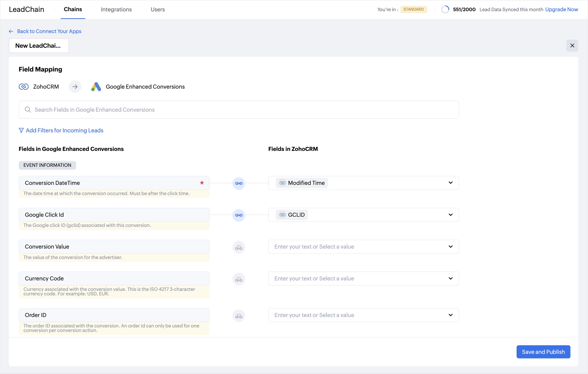Click the arrow icon between apps
This screenshot has height=374, width=588.
tap(75, 87)
